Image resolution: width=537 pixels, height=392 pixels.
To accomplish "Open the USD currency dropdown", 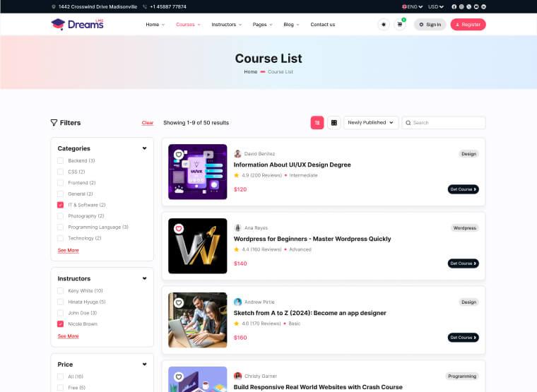I will (x=436, y=6).
